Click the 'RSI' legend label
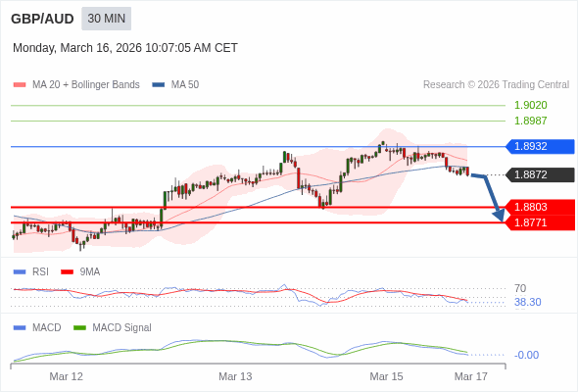The image size is (578, 392). tap(40, 272)
